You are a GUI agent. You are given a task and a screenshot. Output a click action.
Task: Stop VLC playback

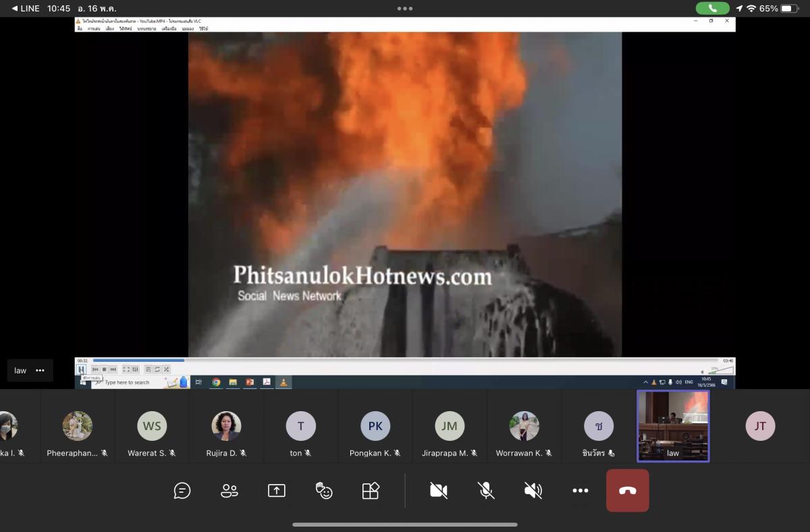pyautogui.click(x=104, y=369)
